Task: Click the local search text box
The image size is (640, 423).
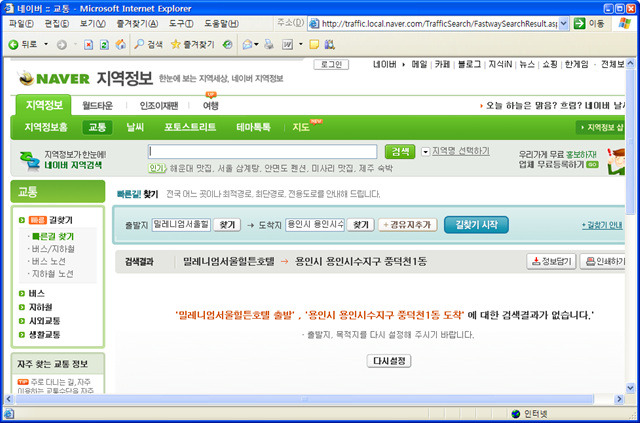Action: coord(262,152)
